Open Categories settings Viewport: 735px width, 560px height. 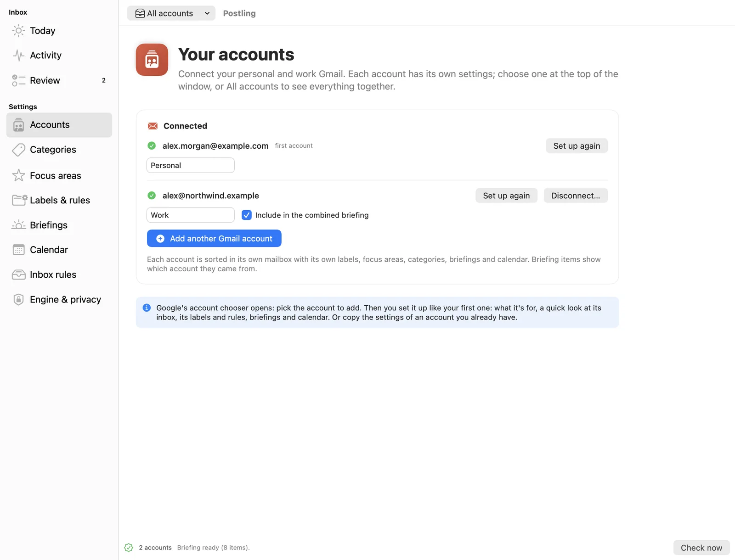(59, 150)
